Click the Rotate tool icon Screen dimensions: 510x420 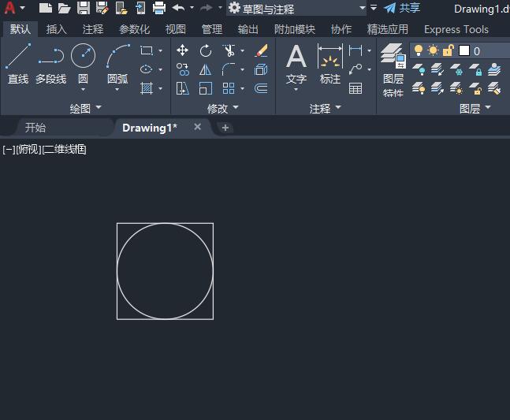206,50
